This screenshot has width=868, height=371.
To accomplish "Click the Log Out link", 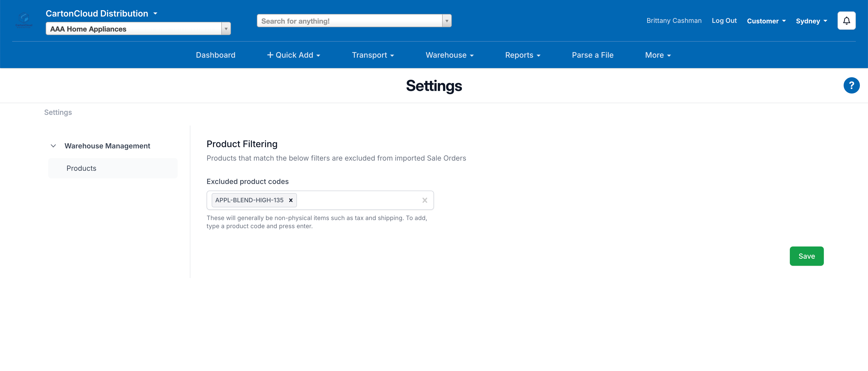I will click(724, 21).
